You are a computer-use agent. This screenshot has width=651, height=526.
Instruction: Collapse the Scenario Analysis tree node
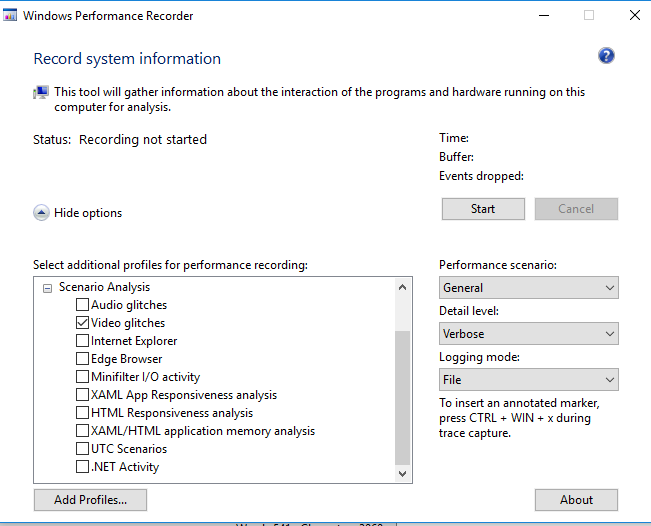coord(48,288)
